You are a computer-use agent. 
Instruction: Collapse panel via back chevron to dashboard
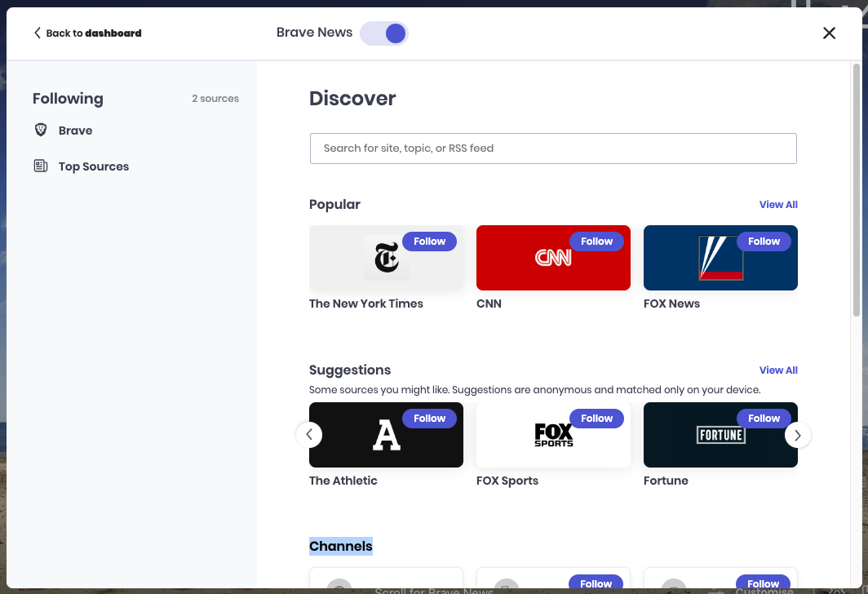tap(38, 33)
